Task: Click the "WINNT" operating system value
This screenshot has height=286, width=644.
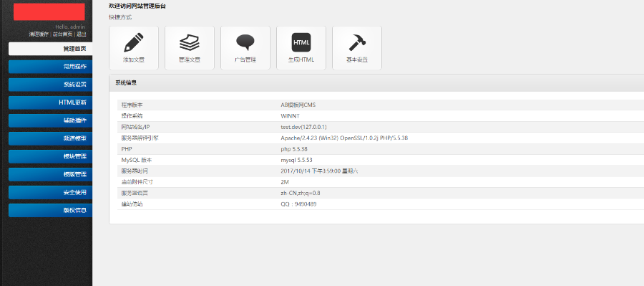Action: coord(291,116)
